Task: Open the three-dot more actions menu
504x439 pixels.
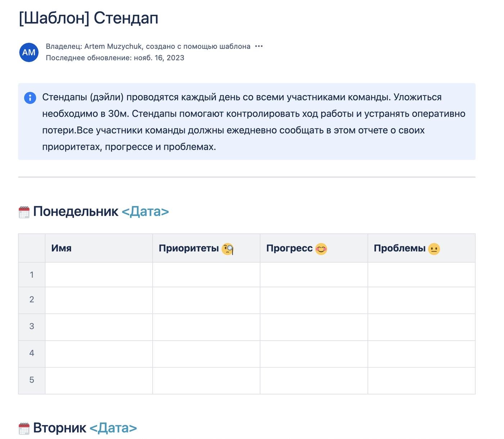Action: [259, 46]
